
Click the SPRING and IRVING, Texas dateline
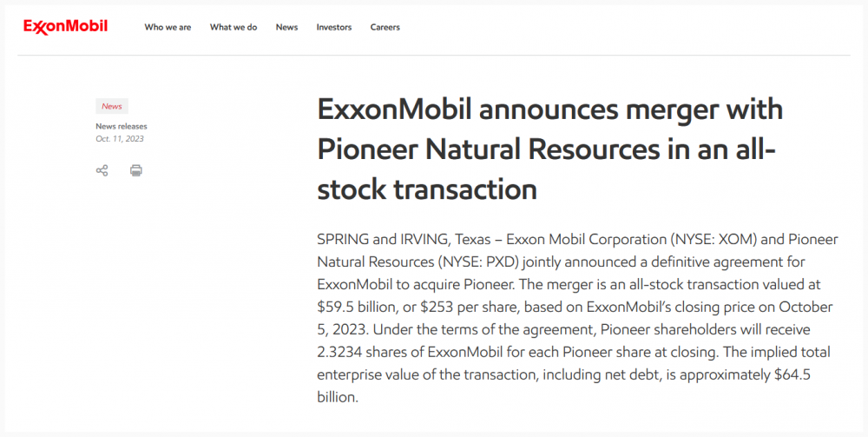pyautogui.click(x=404, y=239)
